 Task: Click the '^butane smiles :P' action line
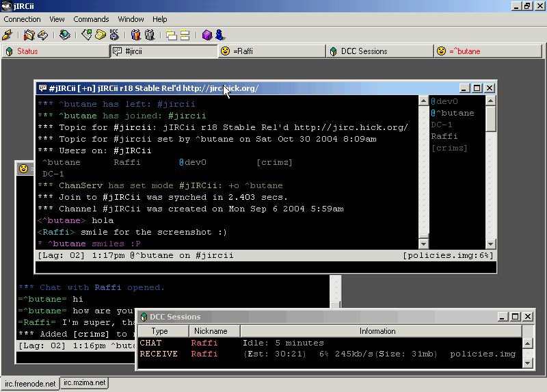point(90,244)
